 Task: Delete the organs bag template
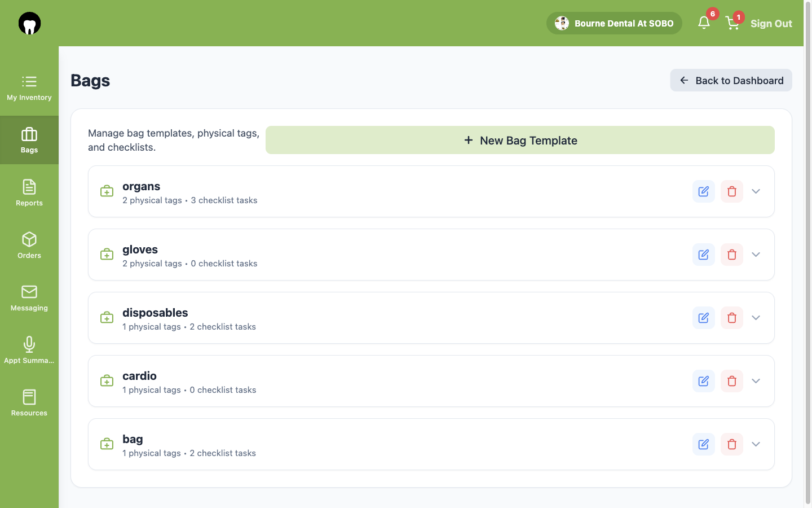click(x=732, y=191)
